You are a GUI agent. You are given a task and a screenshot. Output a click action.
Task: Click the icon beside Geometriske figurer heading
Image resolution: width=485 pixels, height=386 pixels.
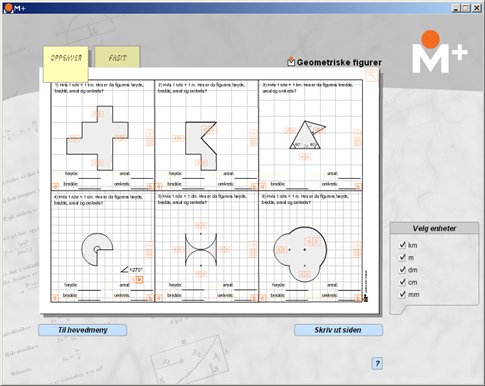tap(291, 61)
